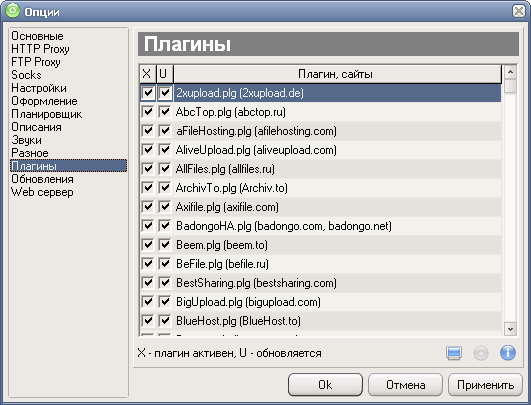Toggle X checkbox for AbcTop.plg

click(148, 112)
